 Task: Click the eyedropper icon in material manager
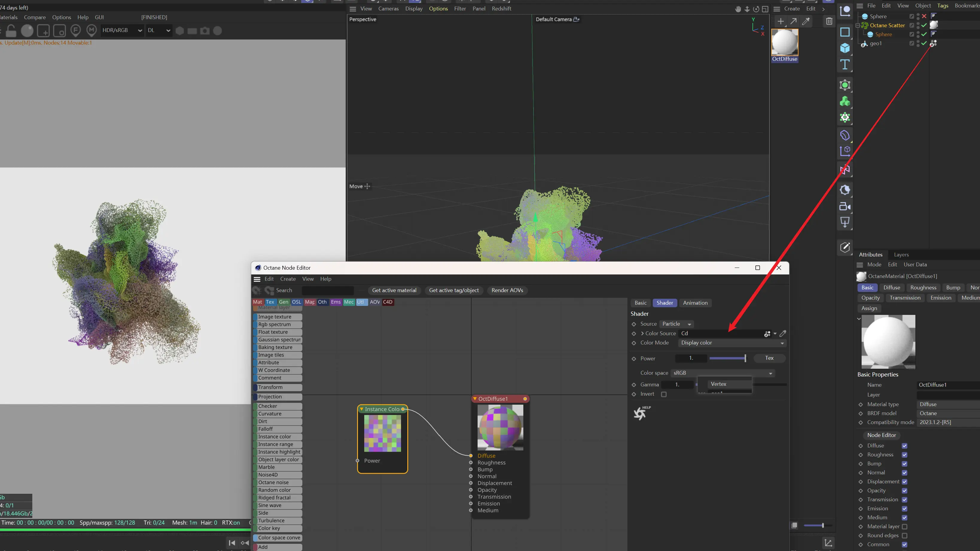tap(806, 21)
